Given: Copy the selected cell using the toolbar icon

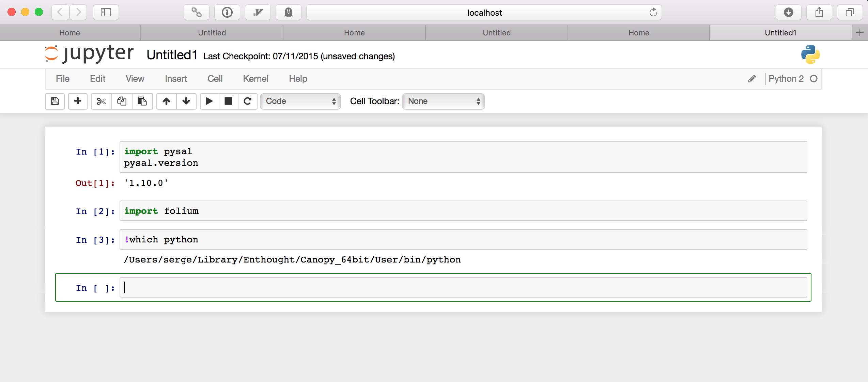Looking at the screenshot, I should point(122,101).
